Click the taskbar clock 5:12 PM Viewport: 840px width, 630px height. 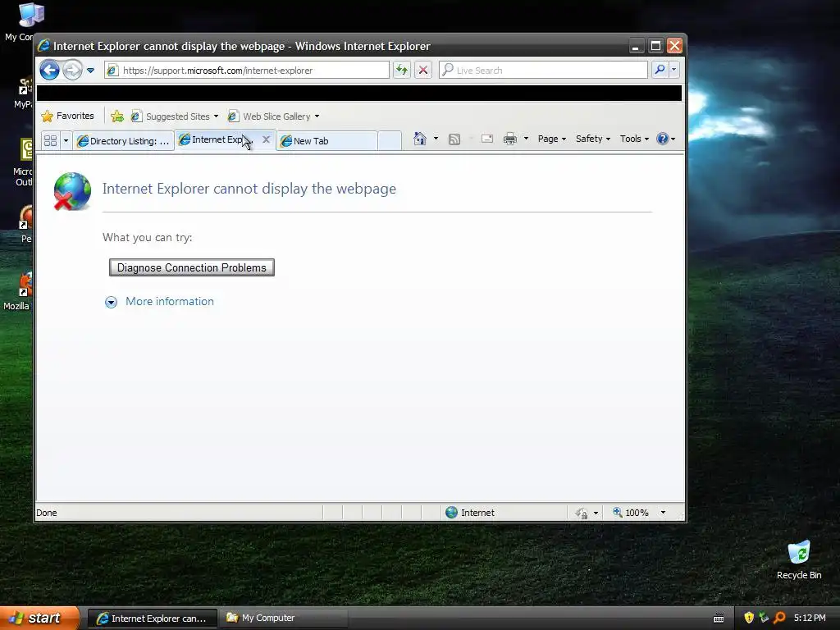(810, 618)
